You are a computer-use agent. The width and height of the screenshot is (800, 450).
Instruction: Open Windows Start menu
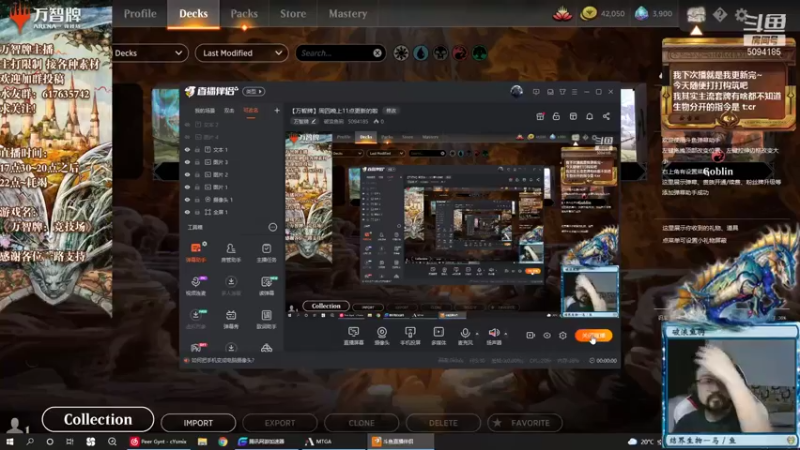10,441
